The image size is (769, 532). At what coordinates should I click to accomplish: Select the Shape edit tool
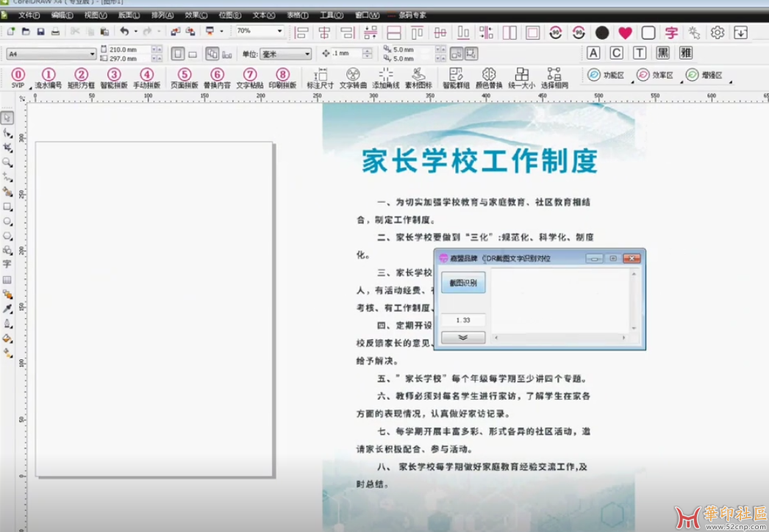click(7, 133)
